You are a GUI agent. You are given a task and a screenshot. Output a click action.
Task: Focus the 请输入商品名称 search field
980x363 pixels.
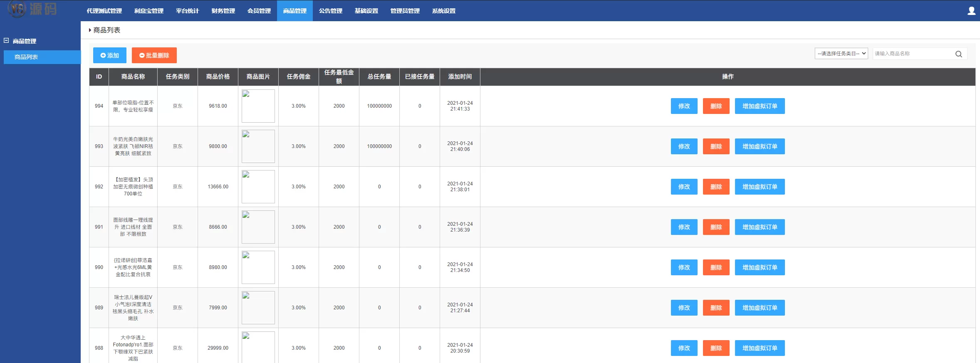912,54
